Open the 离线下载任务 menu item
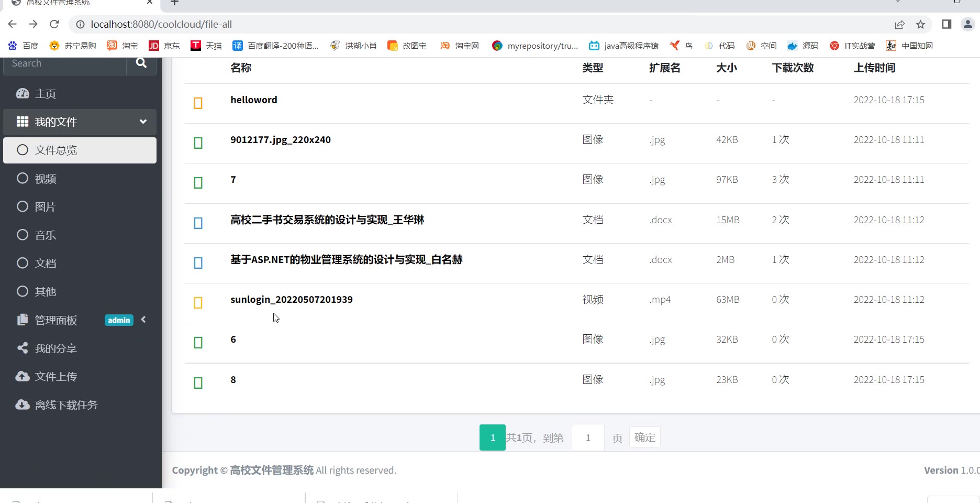This screenshot has width=980, height=503. click(80, 405)
